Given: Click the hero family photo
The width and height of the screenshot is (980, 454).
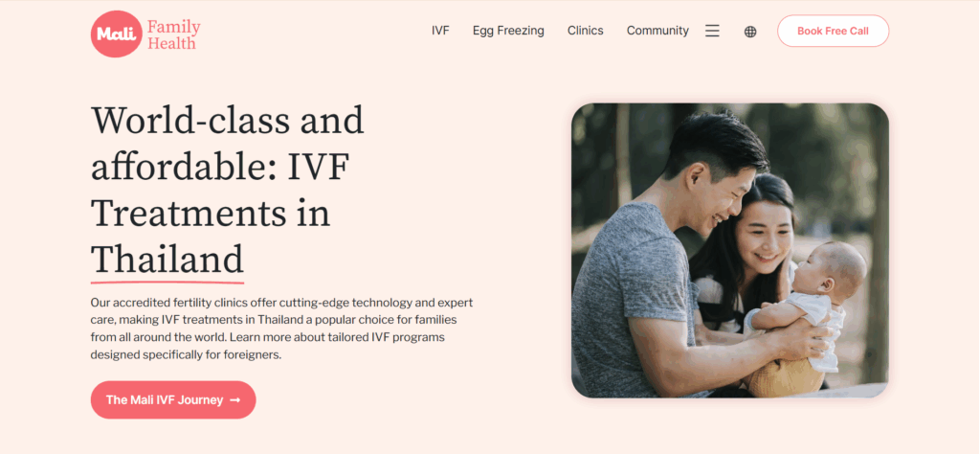Looking at the screenshot, I should point(729,249).
